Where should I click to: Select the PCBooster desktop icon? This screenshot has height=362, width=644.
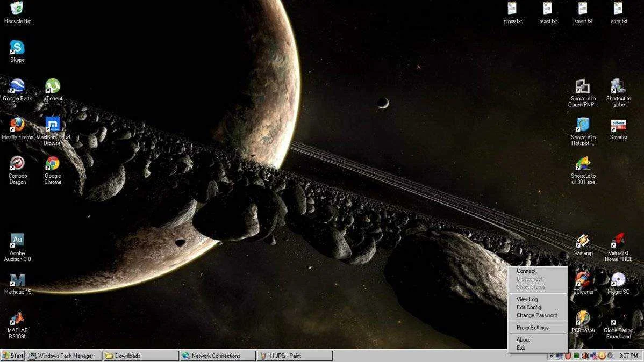point(583,322)
